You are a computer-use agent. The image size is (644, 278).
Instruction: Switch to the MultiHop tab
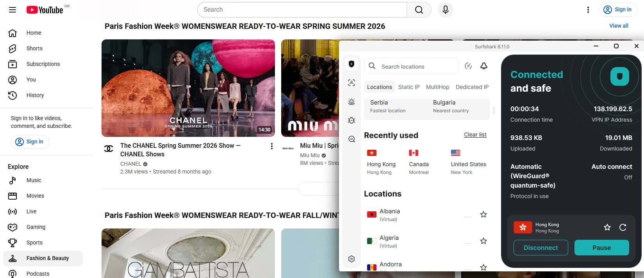tap(437, 87)
